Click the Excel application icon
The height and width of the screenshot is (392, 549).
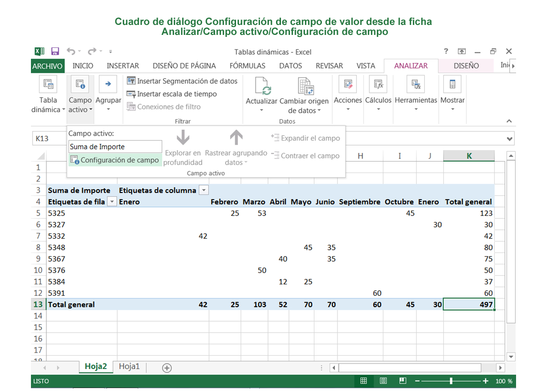click(x=39, y=51)
